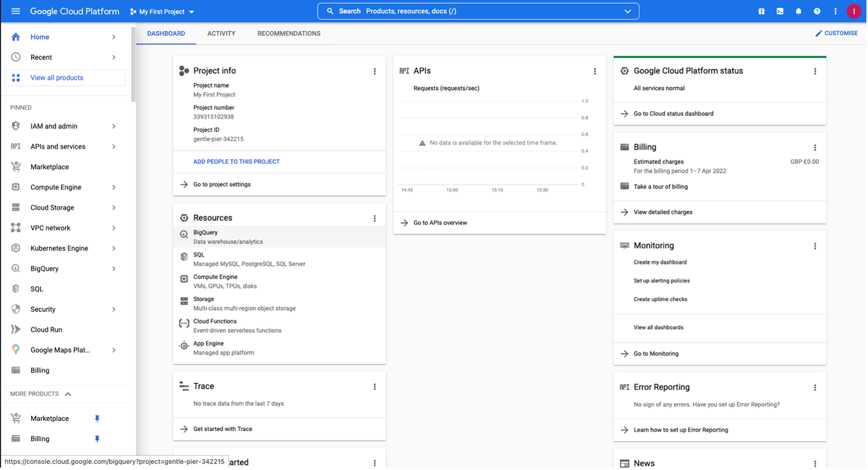Open Billing card three-dot menu
The image size is (868, 470).
[815, 147]
